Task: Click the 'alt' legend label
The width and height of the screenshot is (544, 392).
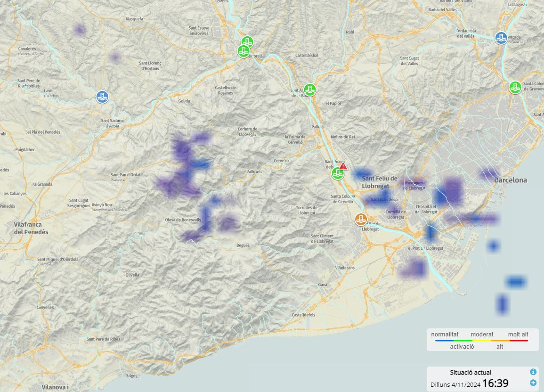Action: tap(500, 347)
